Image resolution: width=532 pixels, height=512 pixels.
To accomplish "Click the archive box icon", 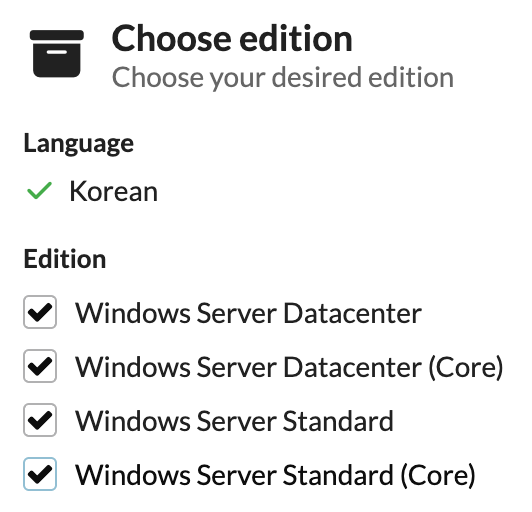I will coord(57,53).
